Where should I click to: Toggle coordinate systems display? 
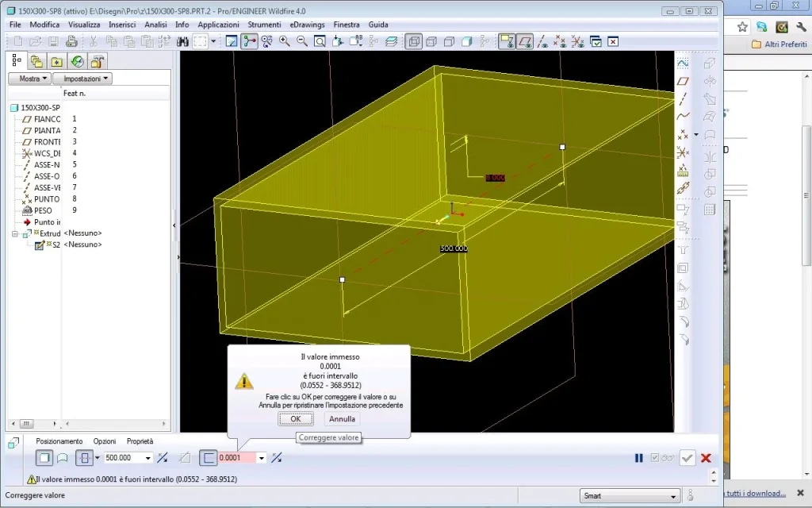point(577,41)
